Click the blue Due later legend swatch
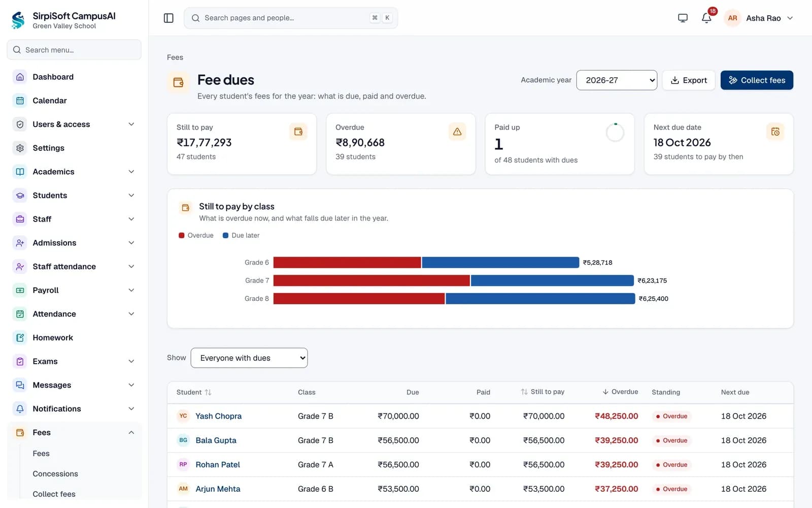 point(225,235)
